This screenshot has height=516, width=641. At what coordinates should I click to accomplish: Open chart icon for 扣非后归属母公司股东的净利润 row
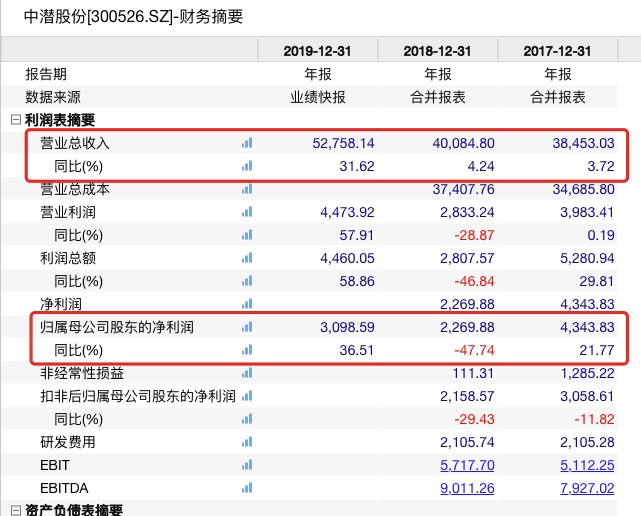click(247, 396)
